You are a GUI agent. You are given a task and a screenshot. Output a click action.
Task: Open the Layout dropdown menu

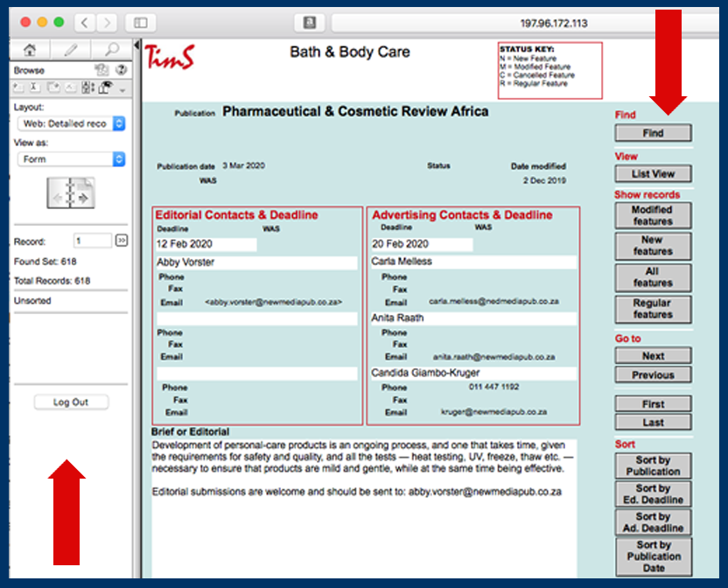71,124
